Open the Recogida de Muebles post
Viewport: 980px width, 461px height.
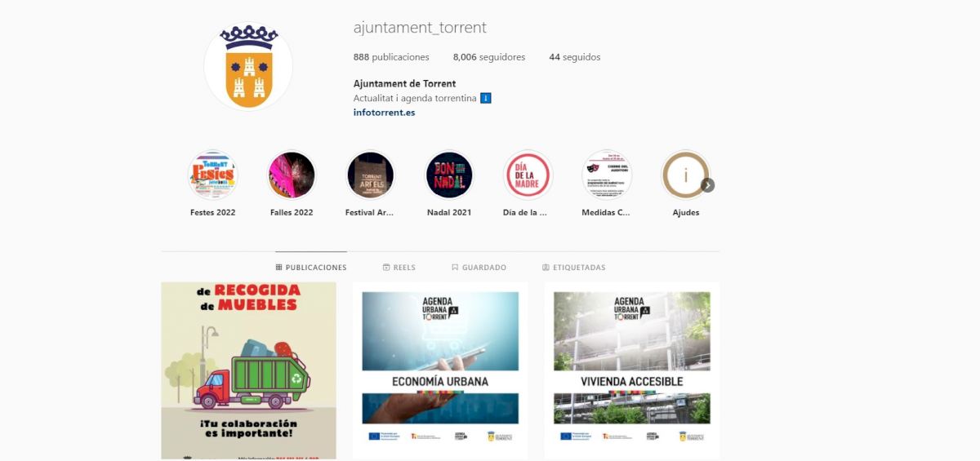tap(248, 370)
